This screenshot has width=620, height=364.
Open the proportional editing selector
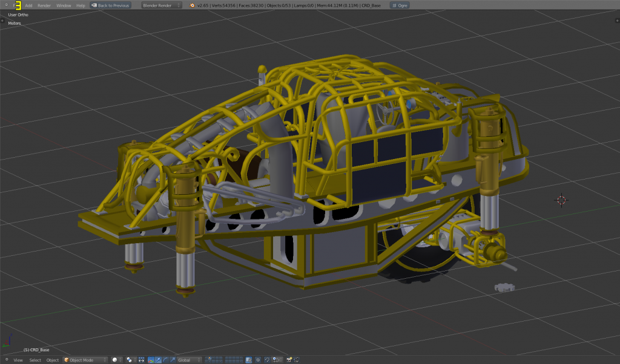258,360
